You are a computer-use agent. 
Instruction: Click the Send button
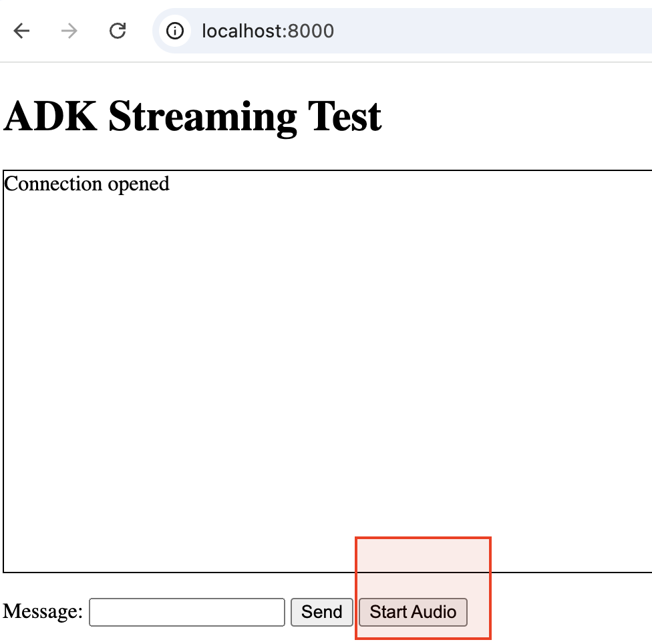(x=321, y=612)
